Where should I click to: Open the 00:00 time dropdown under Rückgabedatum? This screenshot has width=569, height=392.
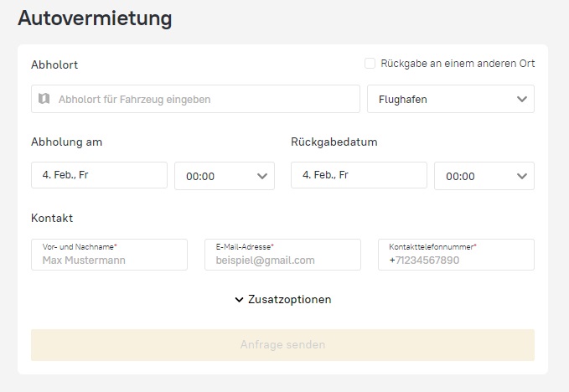484,176
